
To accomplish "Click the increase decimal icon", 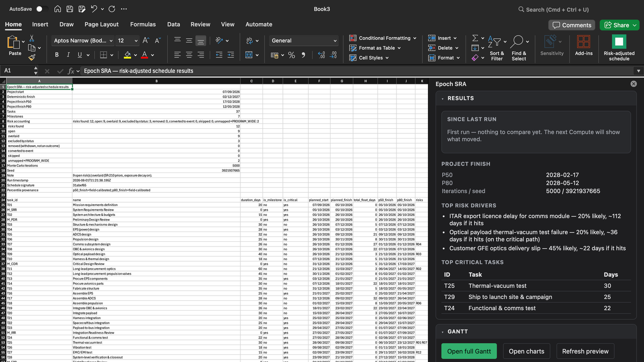I will pyautogui.click(x=322, y=55).
